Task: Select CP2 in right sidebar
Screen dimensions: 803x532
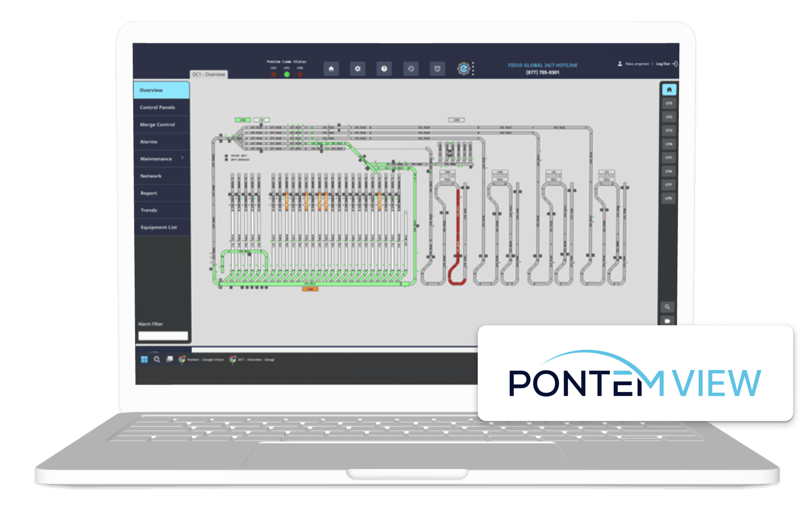Action: 669,117
